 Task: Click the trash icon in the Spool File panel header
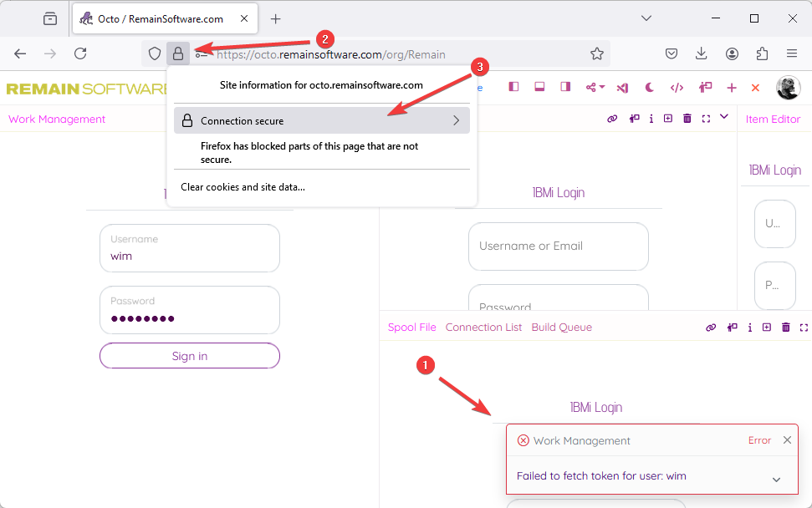click(785, 327)
